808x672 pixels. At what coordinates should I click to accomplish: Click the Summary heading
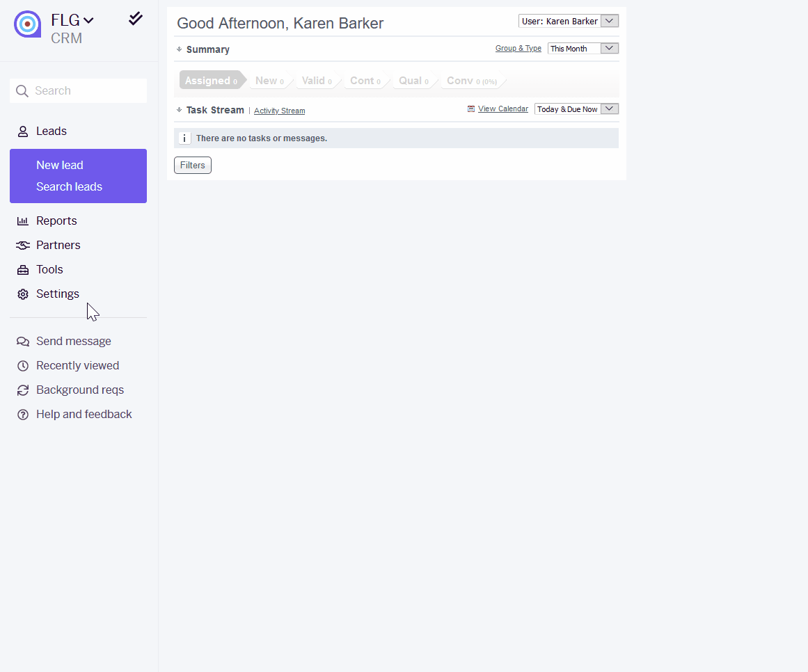tap(207, 49)
